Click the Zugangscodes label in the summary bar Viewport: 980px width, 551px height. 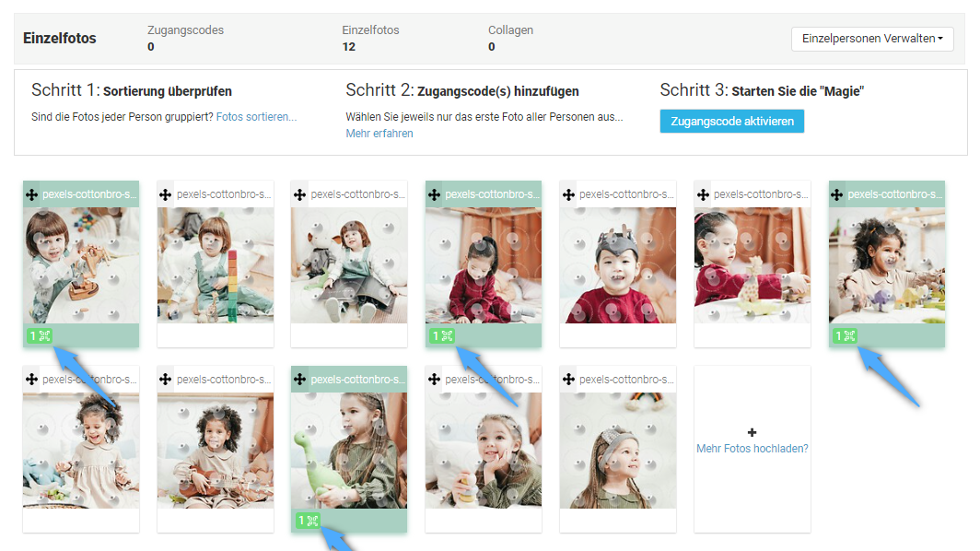click(x=186, y=30)
